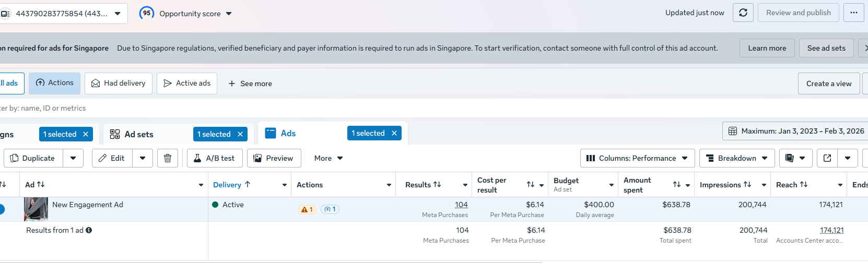Viewport: 868px width, 263px height.
Task: Clear the Ad sets '1 selected' filter
Action: (x=240, y=134)
